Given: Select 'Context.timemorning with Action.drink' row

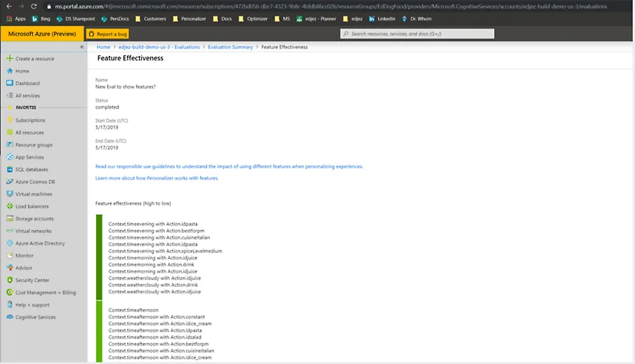Looking at the screenshot, I should [152, 264].
